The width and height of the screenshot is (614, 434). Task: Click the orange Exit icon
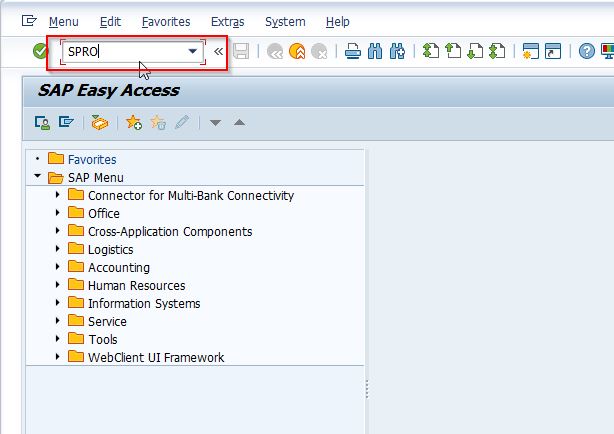(297, 51)
